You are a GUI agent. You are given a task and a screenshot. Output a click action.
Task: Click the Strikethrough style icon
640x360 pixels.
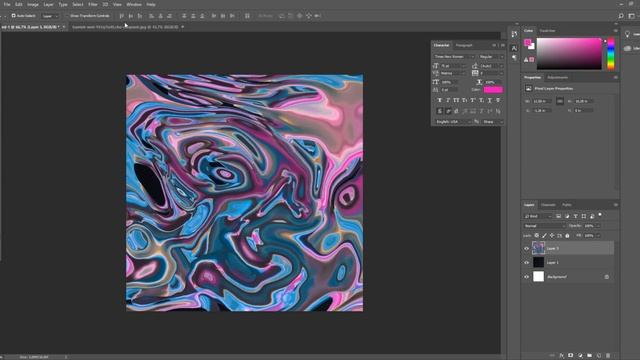[498, 100]
